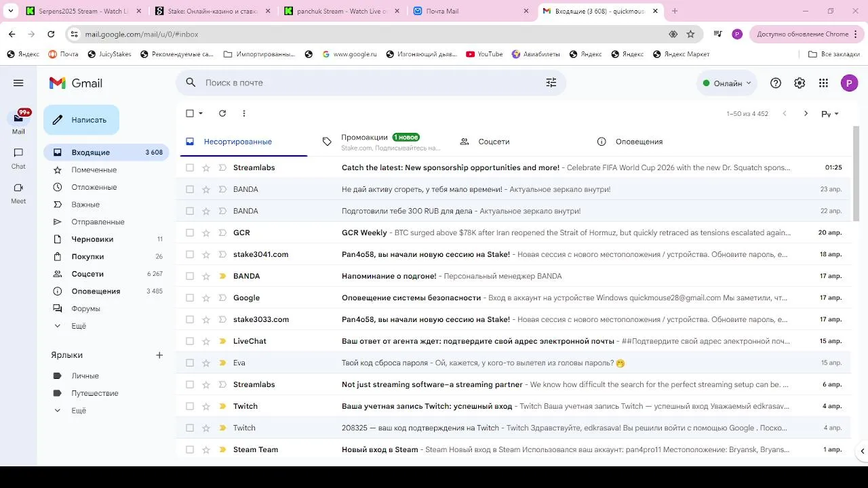Viewport: 868px width, 488px height.
Task: Select checkbox for LiveChat email
Action: pos(190,341)
